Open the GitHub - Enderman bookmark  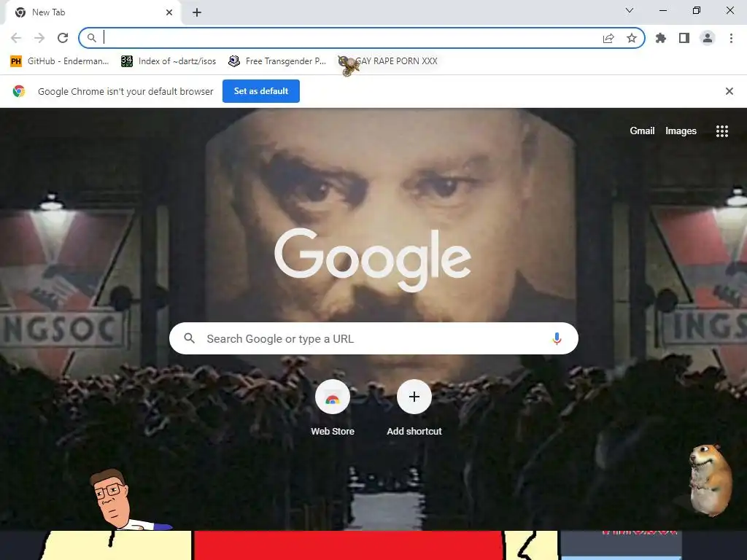pos(60,61)
